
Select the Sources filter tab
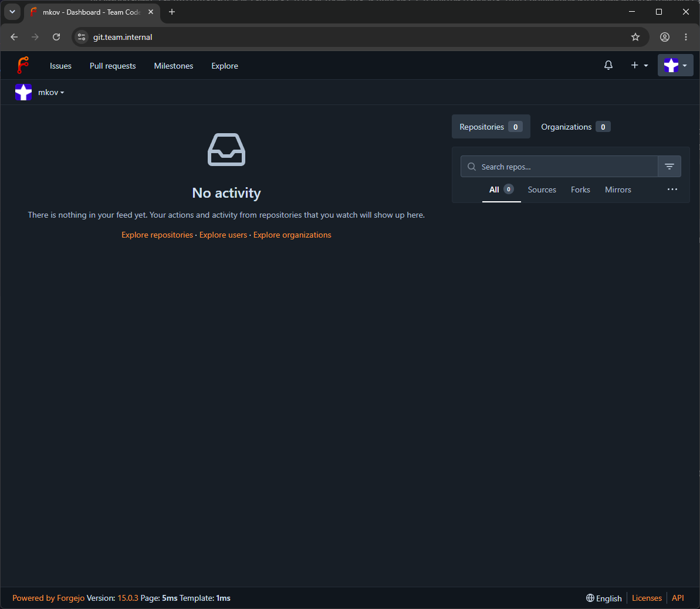[542, 190]
